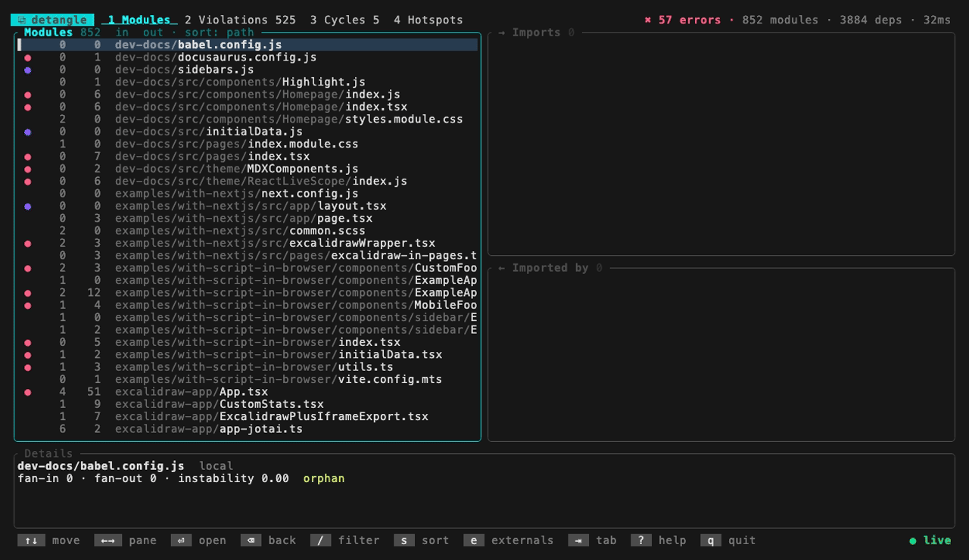Click the green live status indicator

click(930, 540)
